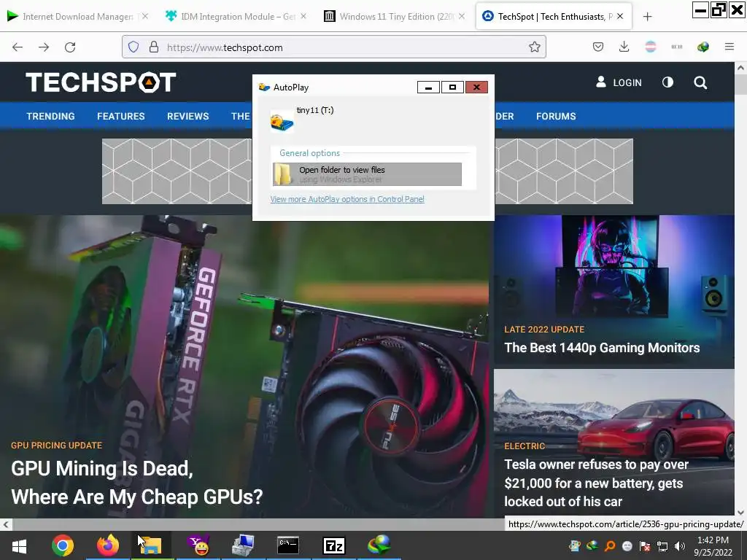747x560 pixels.
Task: Open 7-Zip from the taskbar
Action: (x=334, y=545)
